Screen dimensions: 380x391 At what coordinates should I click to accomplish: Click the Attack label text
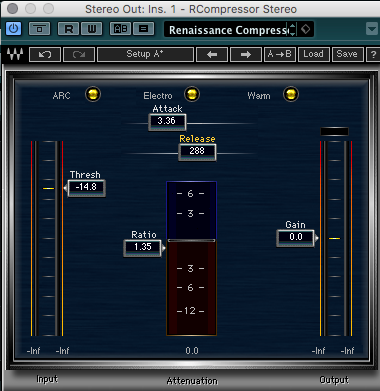(167, 109)
